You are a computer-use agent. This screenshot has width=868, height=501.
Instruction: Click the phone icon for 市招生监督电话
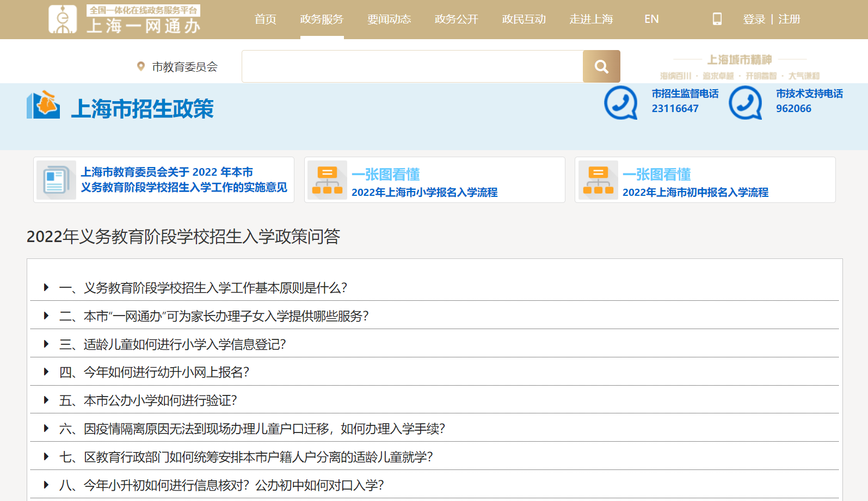pyautogui.click(x=621, y=102)
